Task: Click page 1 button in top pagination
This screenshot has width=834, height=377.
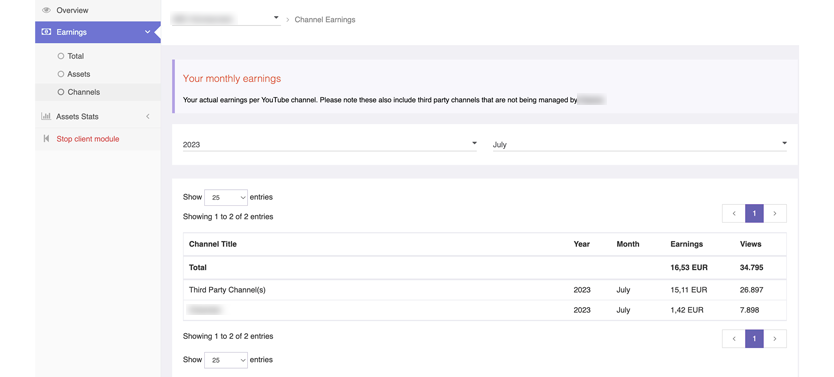Action: (x=754, y=213)
